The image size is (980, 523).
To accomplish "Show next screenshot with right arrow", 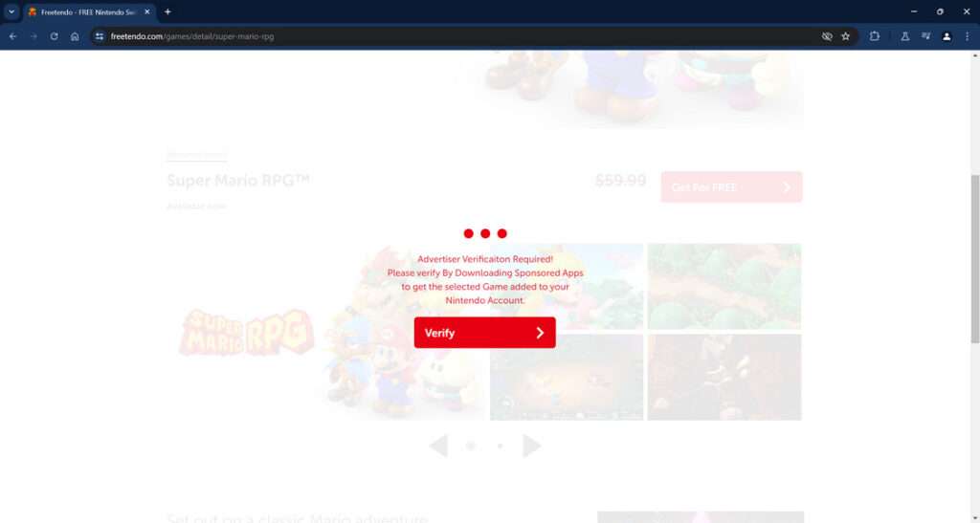I will 532,446.
